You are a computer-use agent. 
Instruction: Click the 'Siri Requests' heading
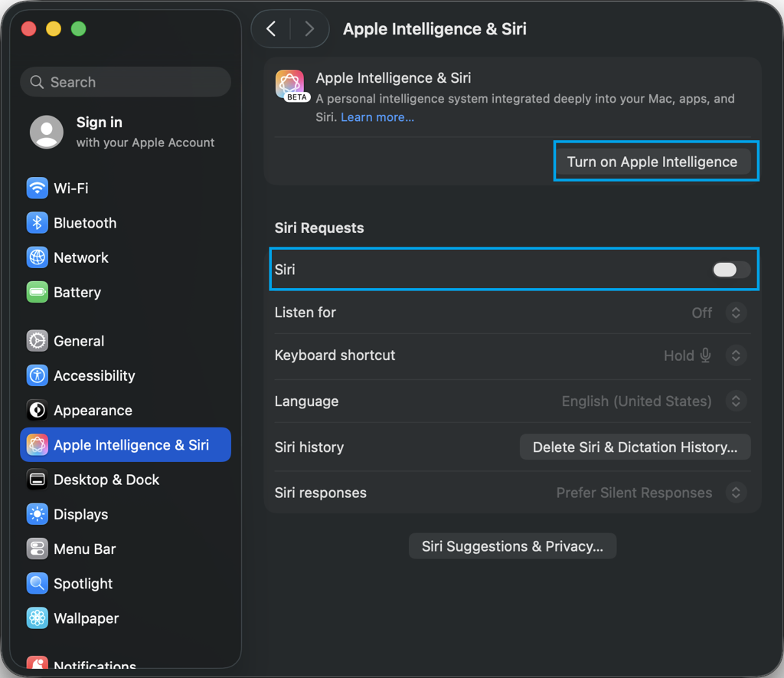click(x=319, y=228)
